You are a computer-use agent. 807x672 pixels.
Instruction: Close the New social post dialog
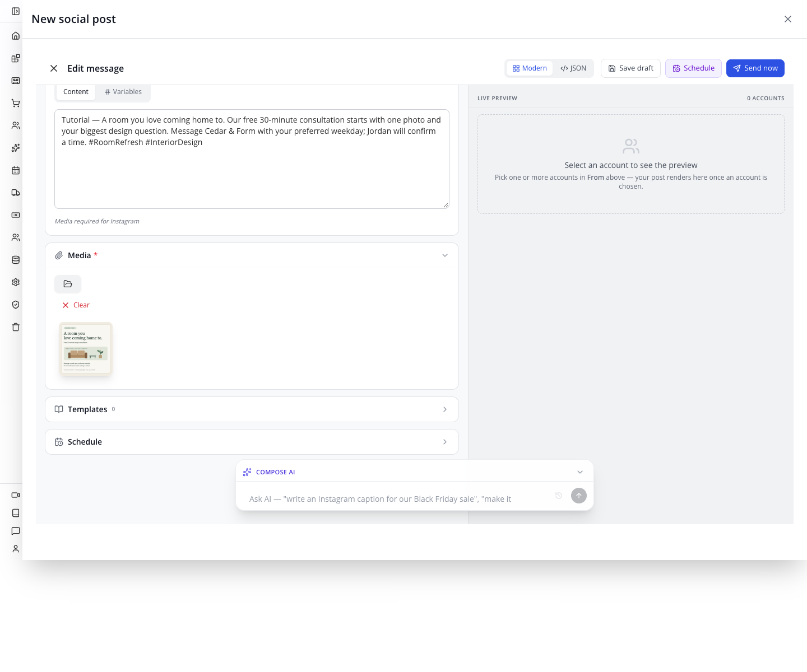pyautogui.click(x=788, y=19)
